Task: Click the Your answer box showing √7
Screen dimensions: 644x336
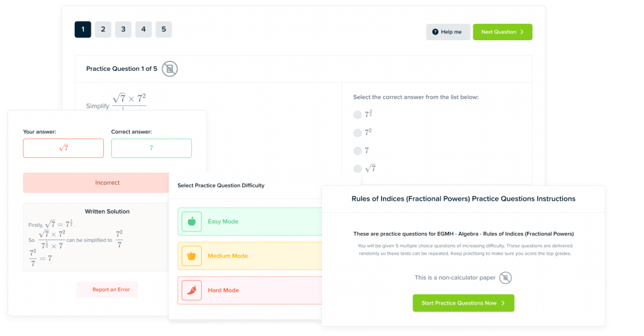Action: tap(64, 148)
